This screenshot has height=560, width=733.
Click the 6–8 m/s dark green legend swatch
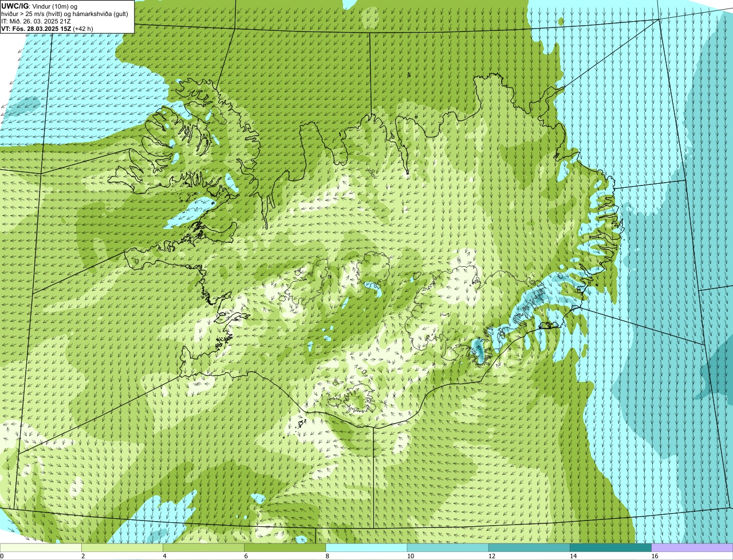[x=285, y=547]
